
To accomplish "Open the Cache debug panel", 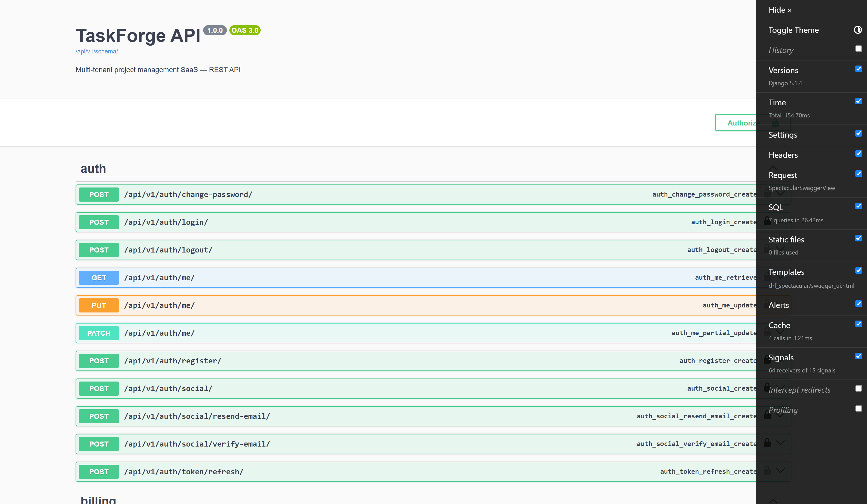I will point(779,325).
